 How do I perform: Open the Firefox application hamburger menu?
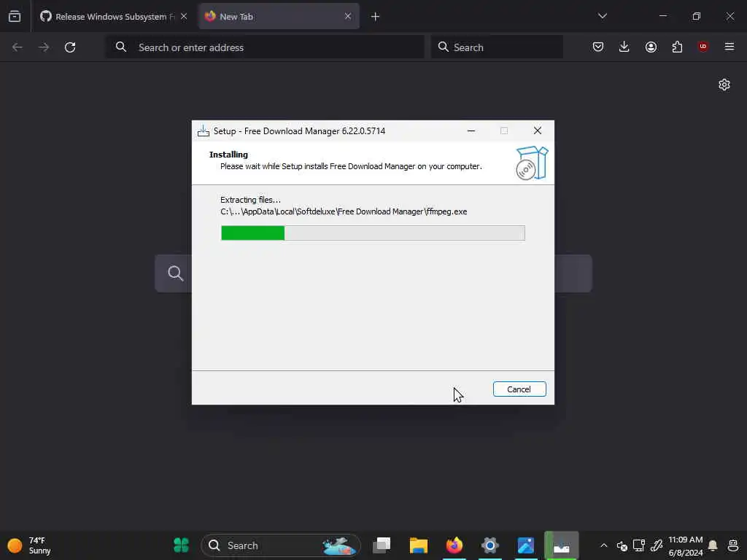729,47
